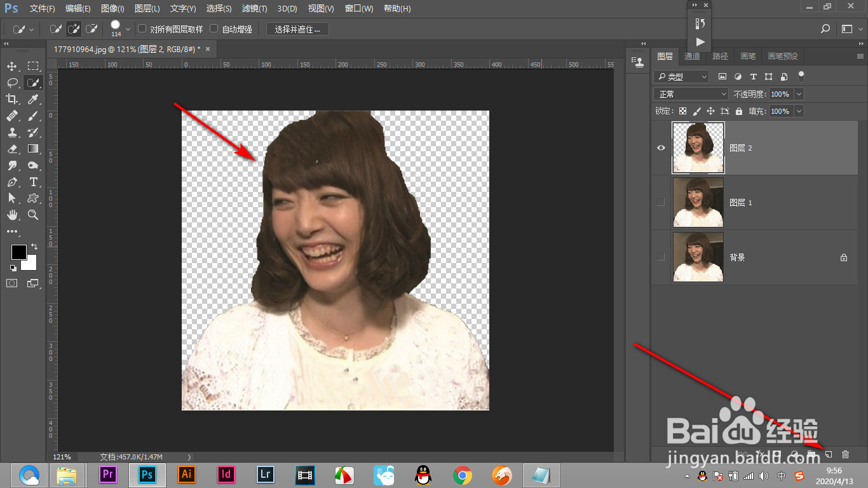
Task: Open the fill 填充 slider dropdown
Action: click(799, 111)
